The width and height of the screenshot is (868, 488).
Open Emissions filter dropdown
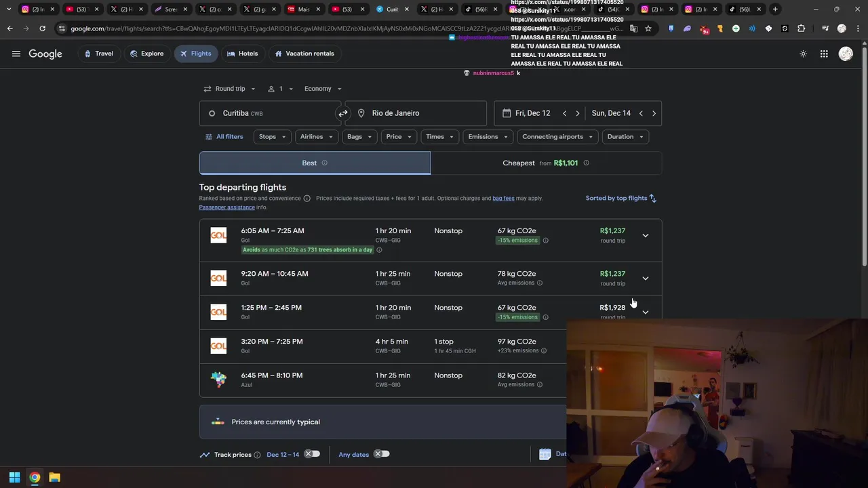click(488, 137)
